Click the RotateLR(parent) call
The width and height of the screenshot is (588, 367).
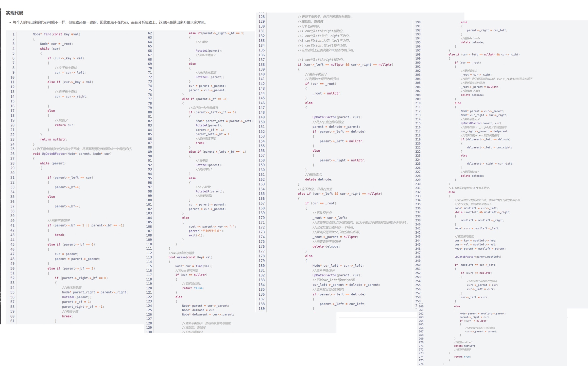(210, 191)
